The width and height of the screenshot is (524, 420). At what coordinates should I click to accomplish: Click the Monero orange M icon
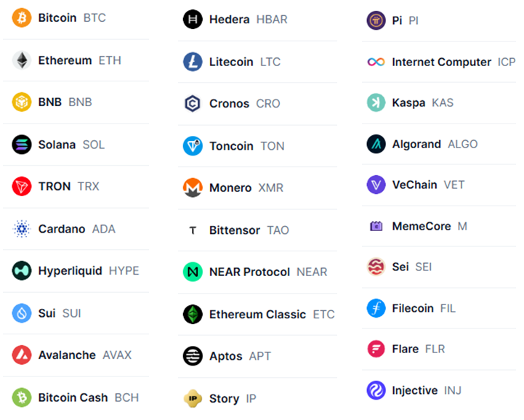click(x=193, y=187)
